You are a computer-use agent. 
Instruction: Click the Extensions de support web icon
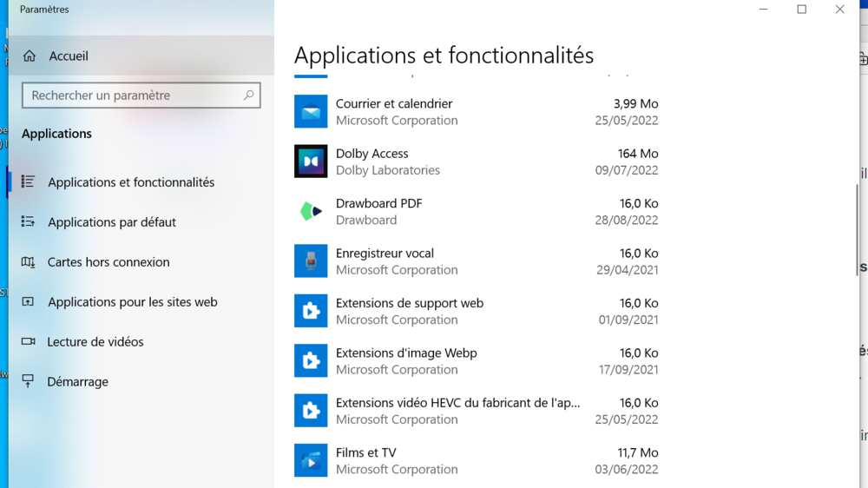click(311, 311)
